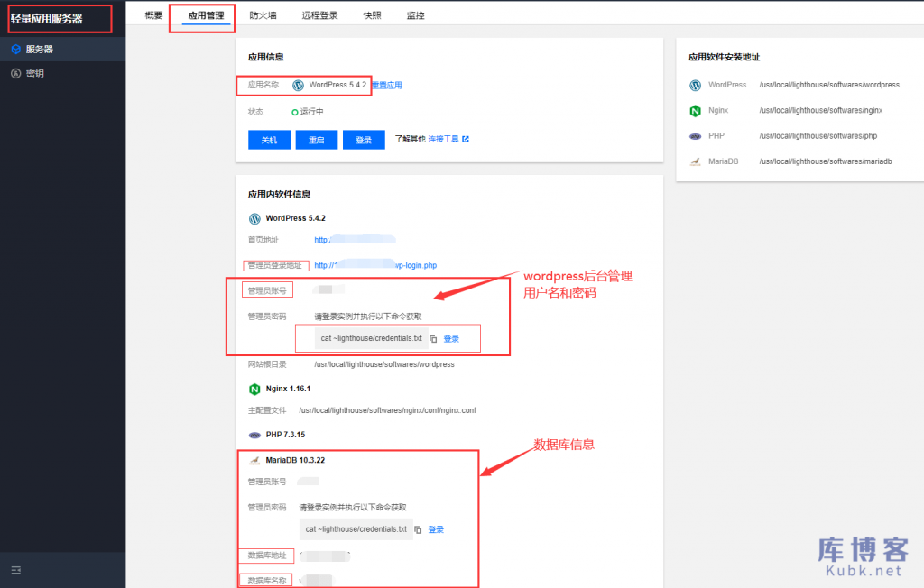Select the 网站根目录 wordpress path text

[x=384, y=364]
